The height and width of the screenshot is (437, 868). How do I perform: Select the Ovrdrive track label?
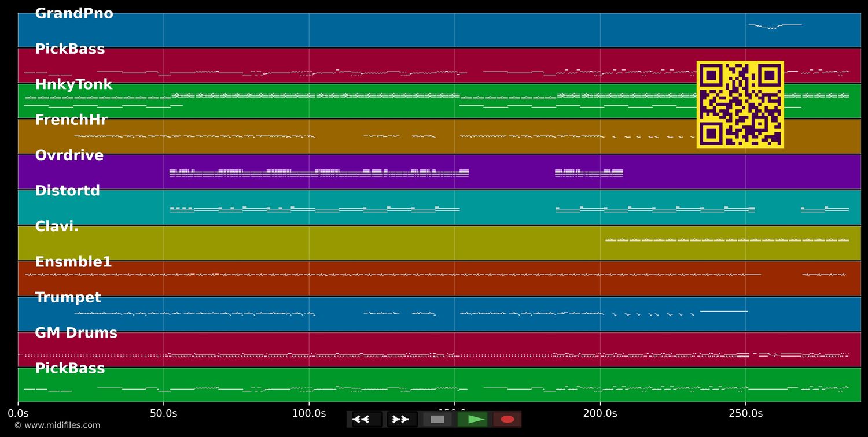69,155
